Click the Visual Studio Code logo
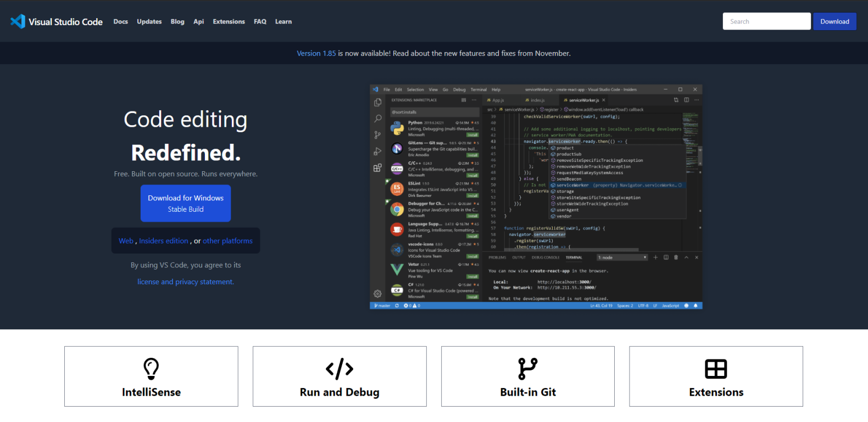Viewport: 868px width, 422px height. (x=18, y=21)
